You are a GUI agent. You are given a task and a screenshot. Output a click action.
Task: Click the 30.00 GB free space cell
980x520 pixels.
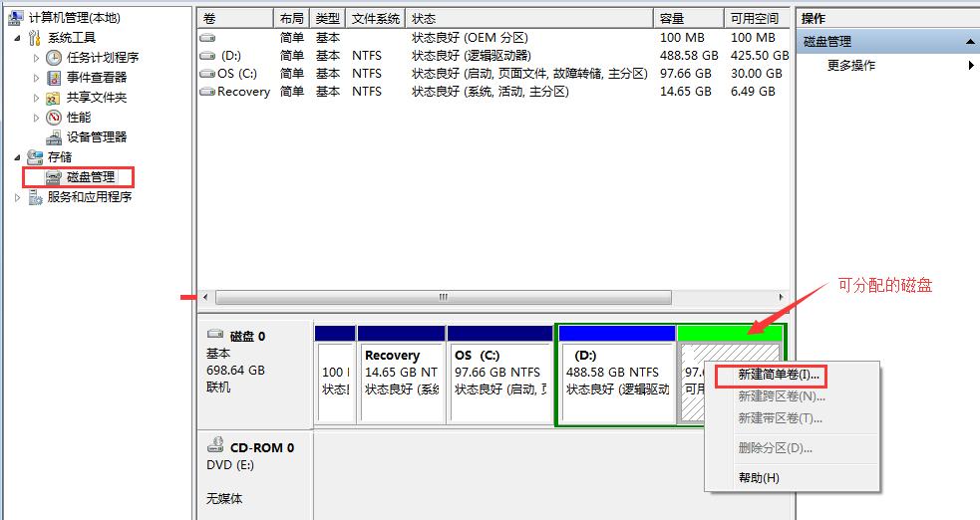click(757, 74)
